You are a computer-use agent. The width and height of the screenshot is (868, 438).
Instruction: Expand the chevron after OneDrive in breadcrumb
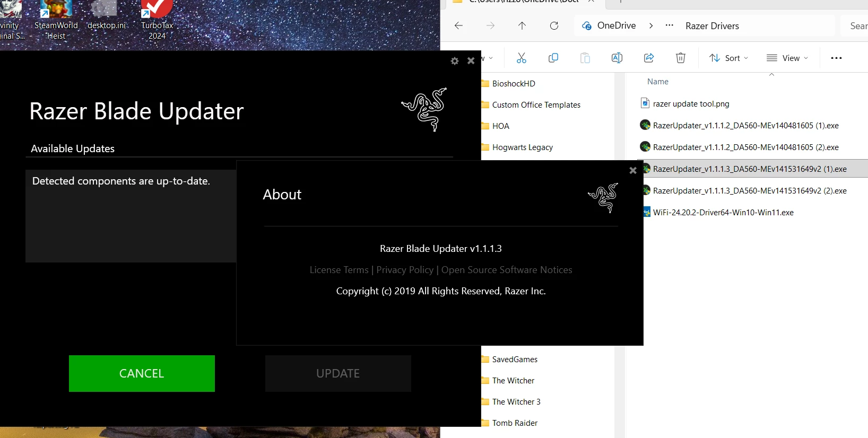point(651,25)
